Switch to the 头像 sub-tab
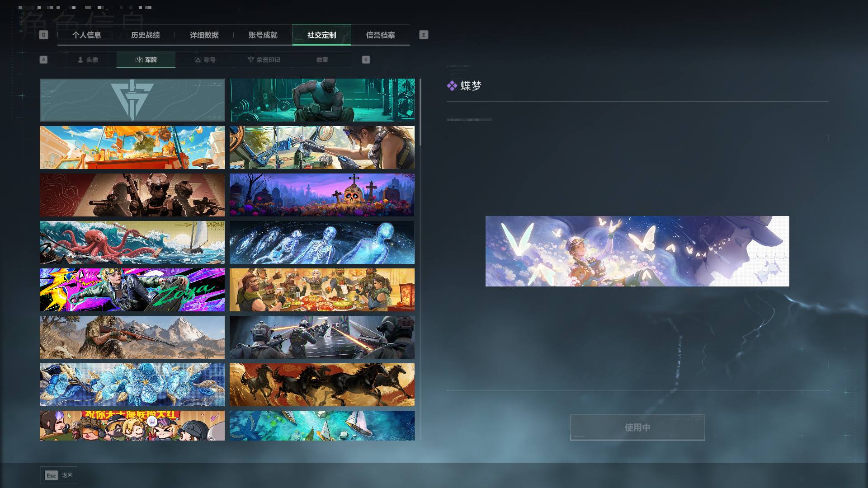Viewport: 868px width, 488px height. click(87, 60)
